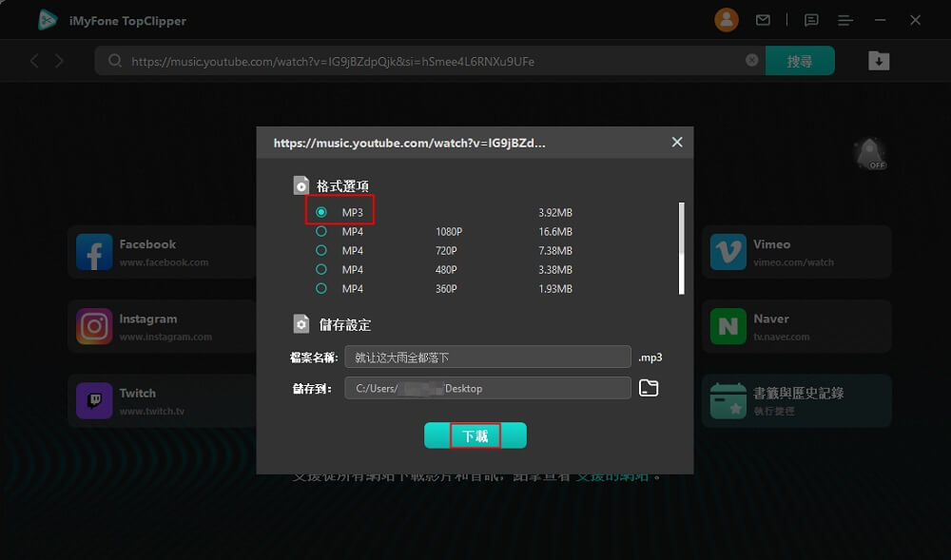Click the 儲存到 save path field
Viewport: 951px width, 560px height.
[488, 388]
